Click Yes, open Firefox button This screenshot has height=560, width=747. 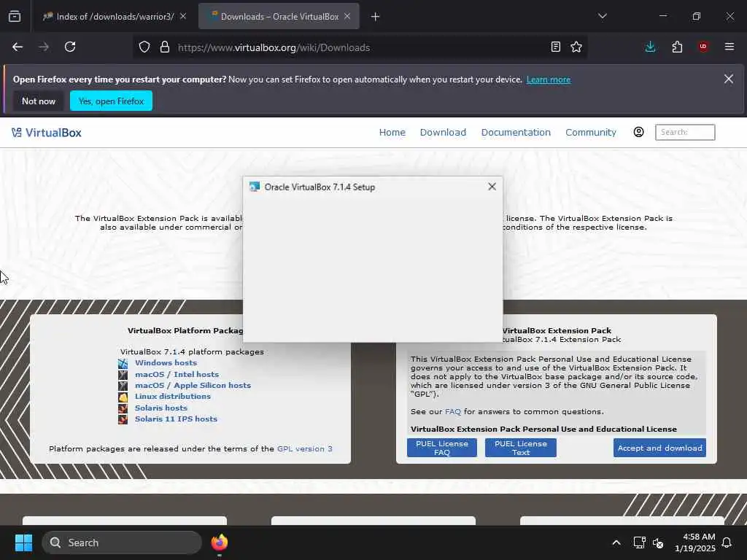(111, 101)
